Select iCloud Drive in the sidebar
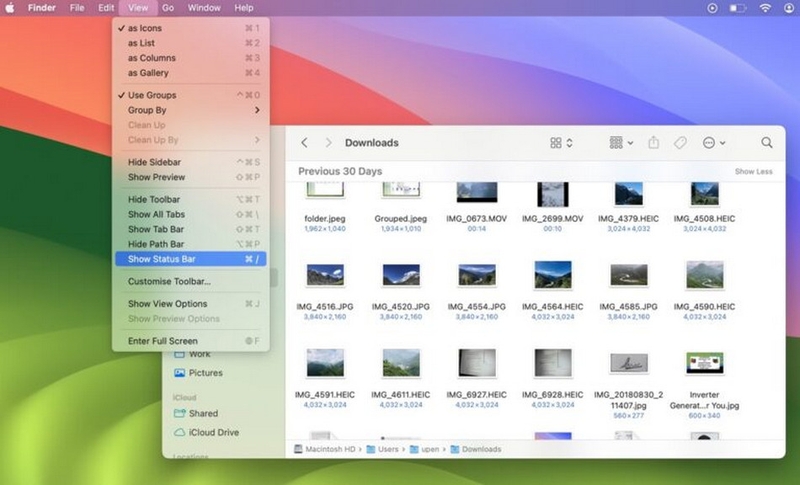Screen dimensions: 800x485 [207, 432]
